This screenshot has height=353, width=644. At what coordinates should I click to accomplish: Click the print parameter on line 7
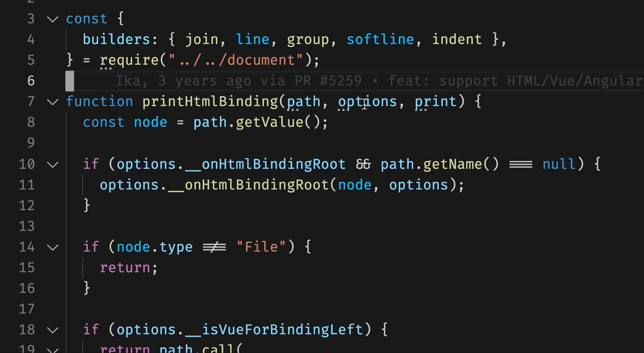[435, 102]
